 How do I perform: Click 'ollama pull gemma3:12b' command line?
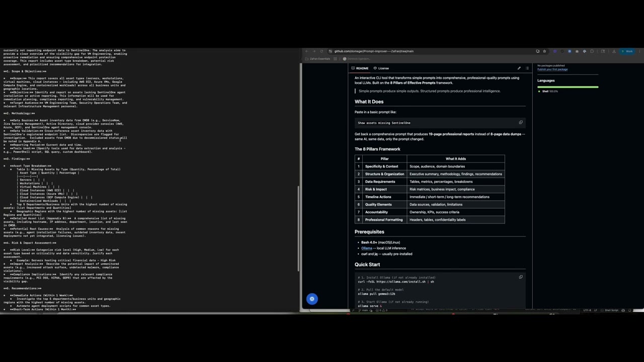tap(376, 294)
